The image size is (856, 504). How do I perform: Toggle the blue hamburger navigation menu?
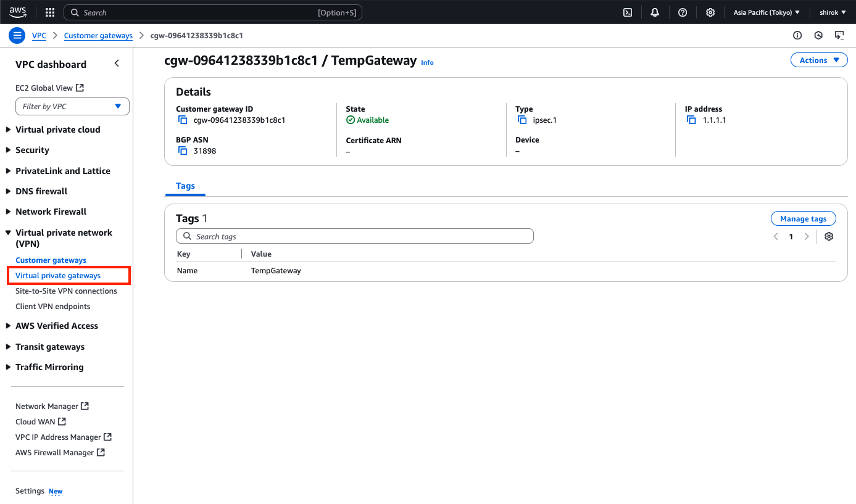[17, 35]
